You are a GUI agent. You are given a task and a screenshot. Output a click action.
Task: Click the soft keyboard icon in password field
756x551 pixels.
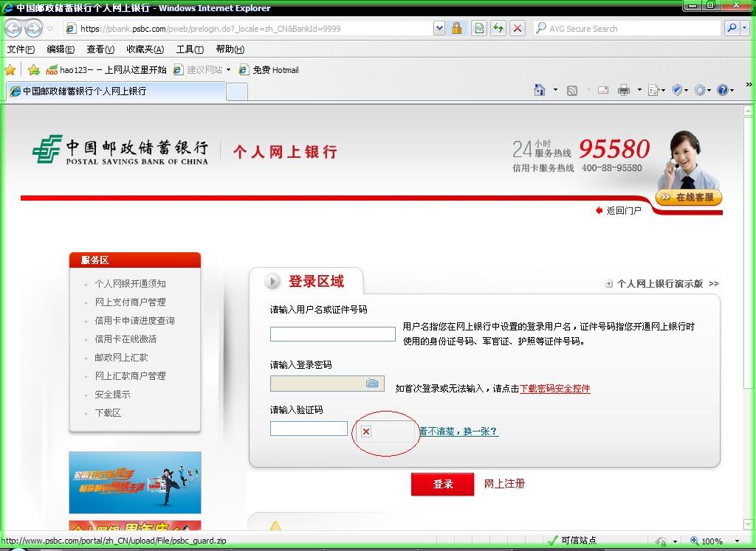[x=374, y=383]
